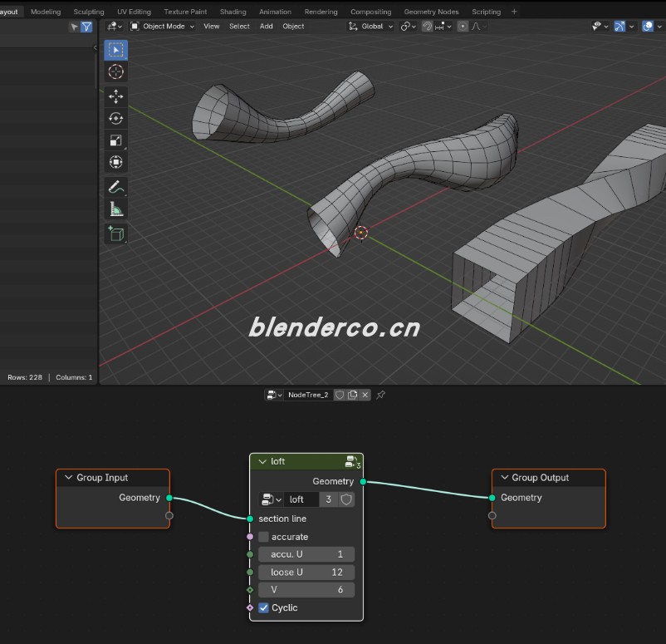666x644 pixels.
Task: Switch to the Rendering workspace
Action: point(321,12)
